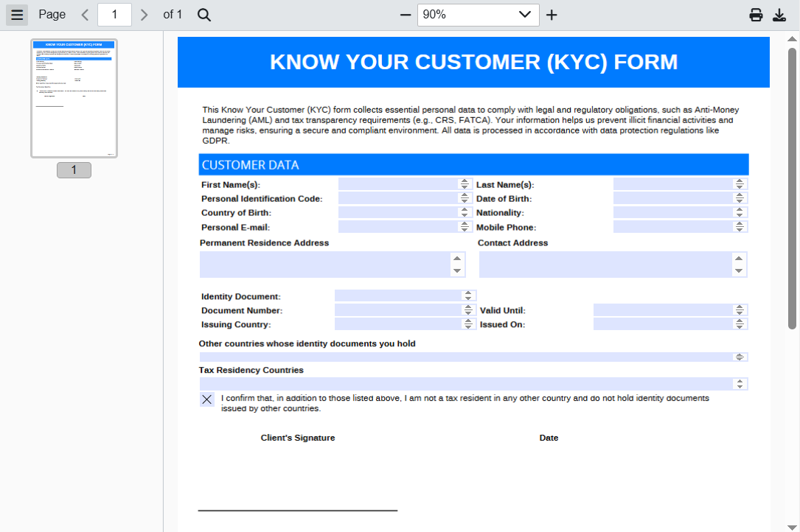The height and width of the screenshot is (532, 800).
Task: Click the document vertical scrollbar thumb
Action: point(792,189)
